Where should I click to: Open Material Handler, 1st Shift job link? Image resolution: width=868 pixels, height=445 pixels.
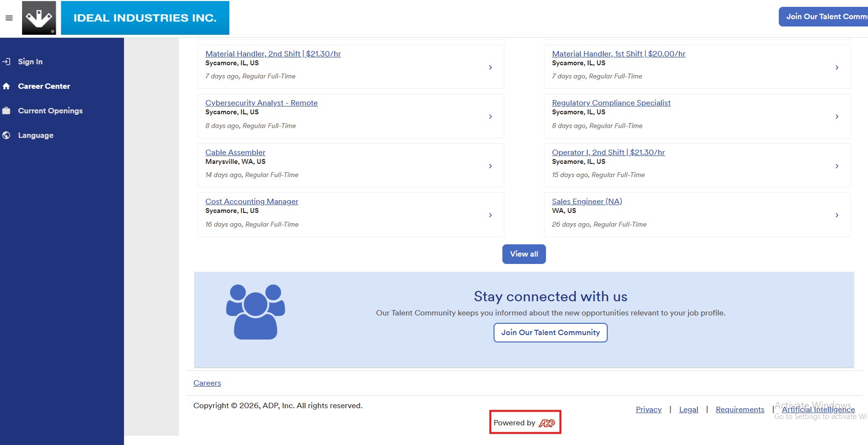[619, 53]
